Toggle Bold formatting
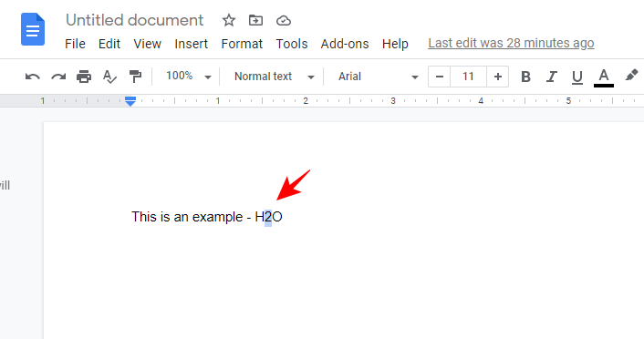The height and width of the screenshot is (339, 644). 525,77
